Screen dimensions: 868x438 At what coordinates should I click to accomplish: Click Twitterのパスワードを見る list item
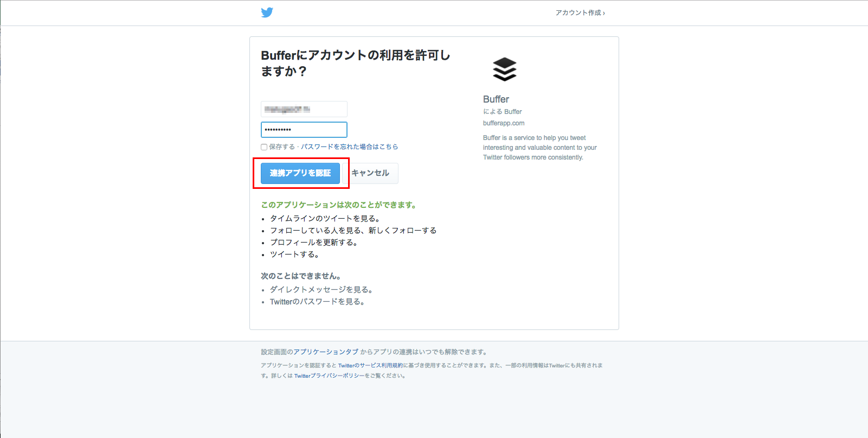pyautogui.click(x=317, y=301)
